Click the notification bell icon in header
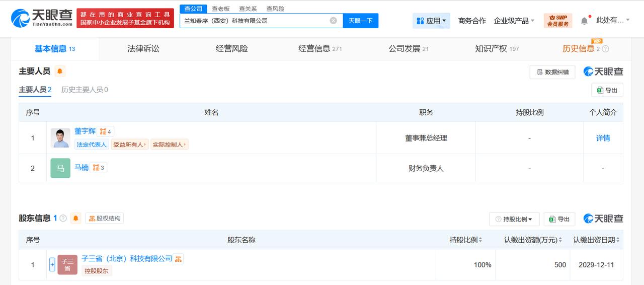Screen dimensions: 644x285 click(x=584, y=21)
